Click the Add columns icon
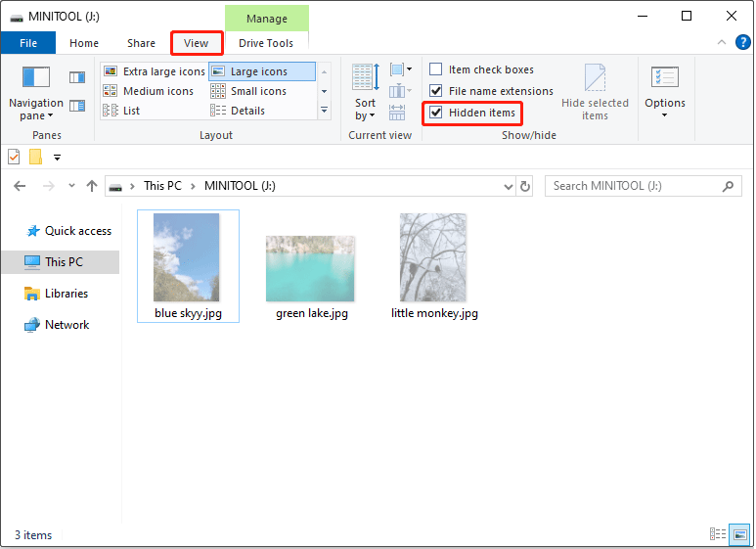This screenshot has height=549, width=756. (x=401, y=90)
